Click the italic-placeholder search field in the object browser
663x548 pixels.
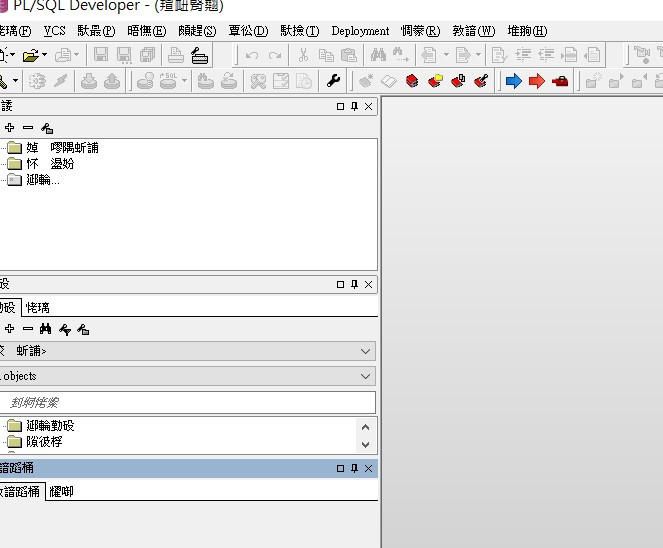187,403
